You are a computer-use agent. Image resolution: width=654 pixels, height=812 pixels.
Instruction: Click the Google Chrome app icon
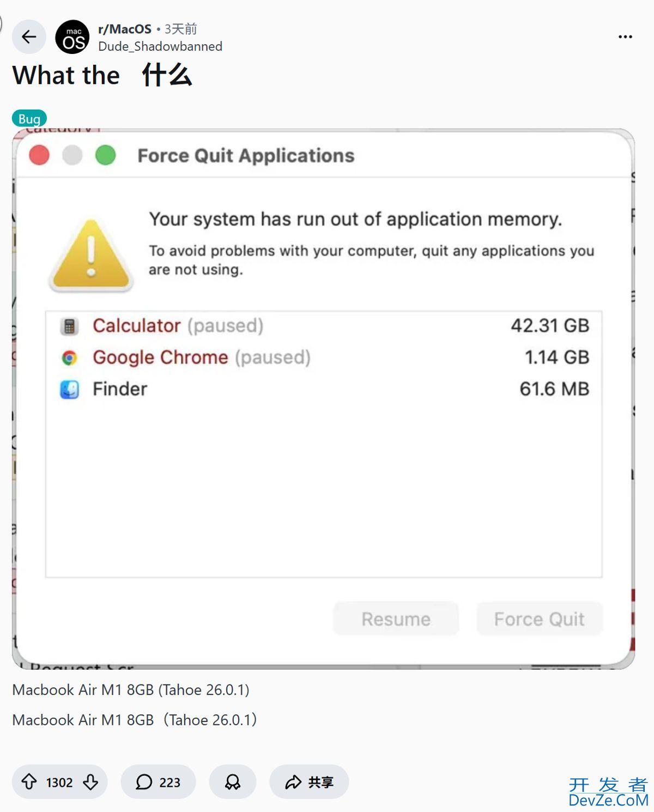(x=69, y=357)
